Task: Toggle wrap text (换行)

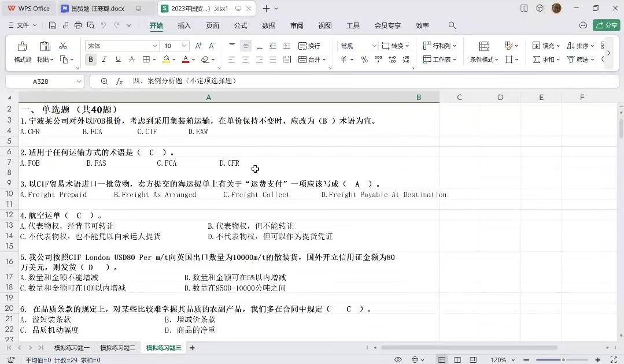Action: click(x=309, y=46)
